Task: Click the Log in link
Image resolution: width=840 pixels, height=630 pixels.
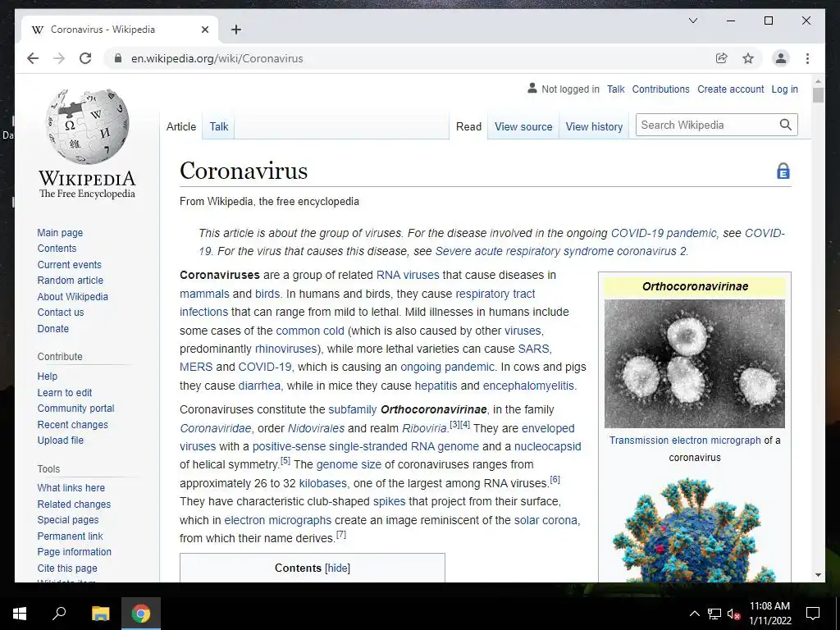Action: (x=784, y=89)
